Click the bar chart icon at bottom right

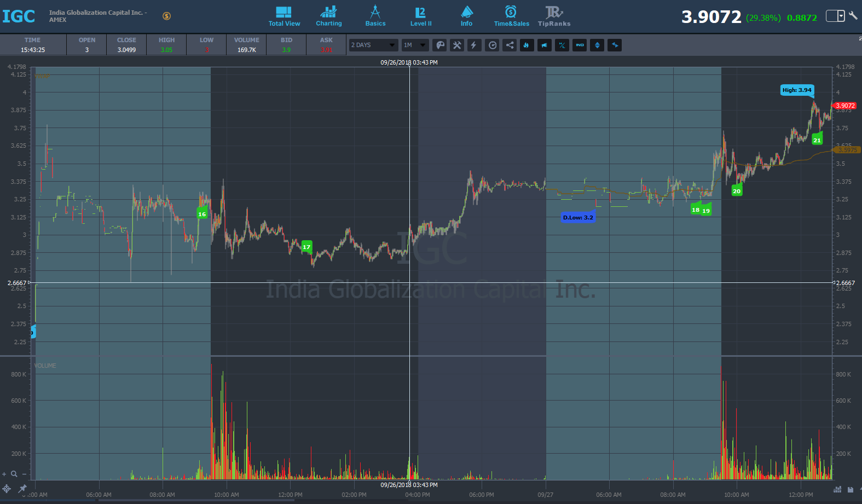point(837,489)
